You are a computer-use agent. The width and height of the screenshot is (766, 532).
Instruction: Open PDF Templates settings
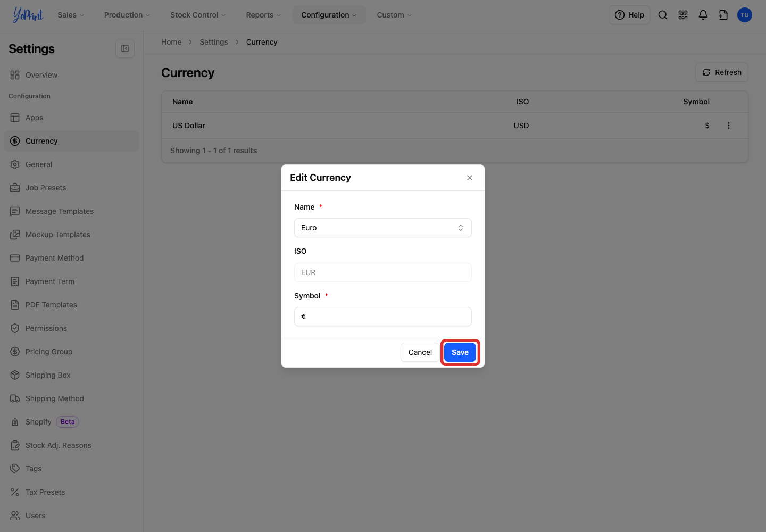click(71, 305)
